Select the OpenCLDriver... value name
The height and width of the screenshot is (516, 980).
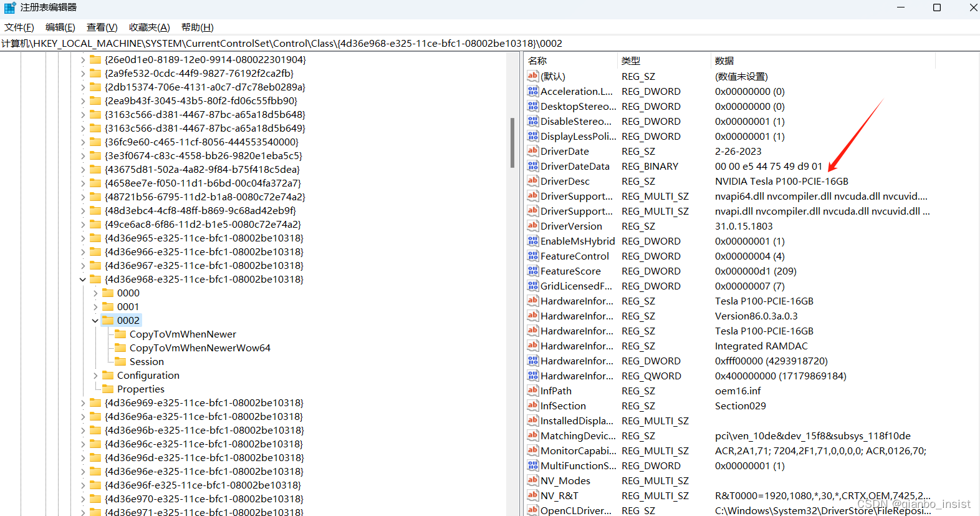click(x=576, y=510)
